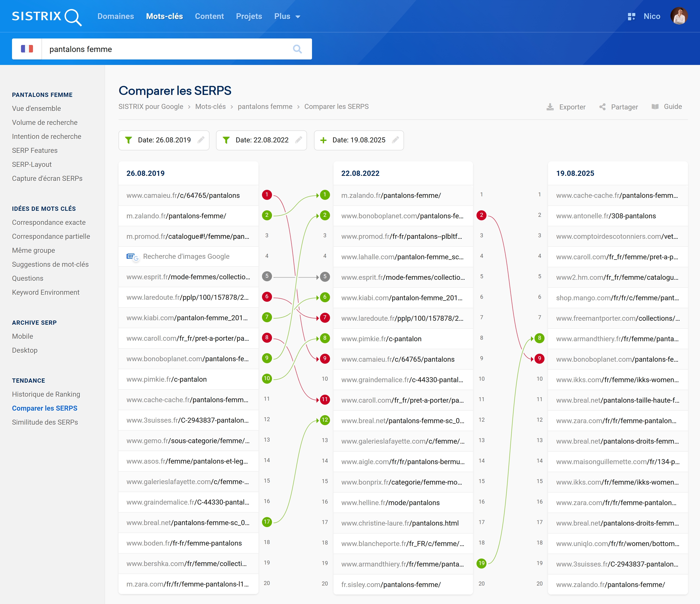700x604 pixels.
Task: Click green position 8 badge in 2025 column
Action: coord(539,338)
